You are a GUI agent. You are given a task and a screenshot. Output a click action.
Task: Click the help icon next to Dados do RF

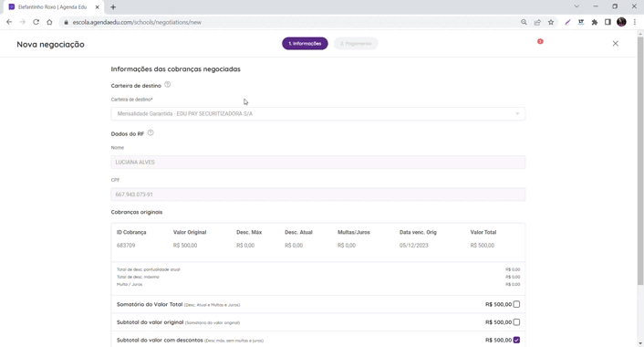click(x=151, y=132)
